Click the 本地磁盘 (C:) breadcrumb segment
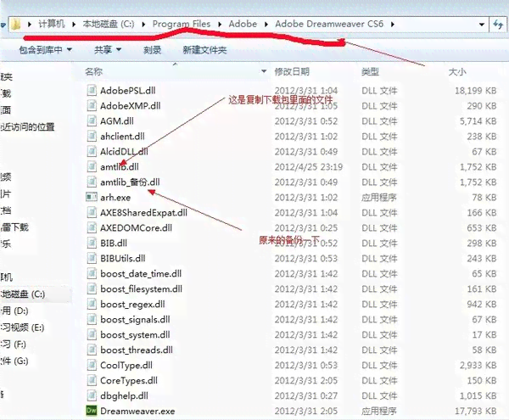509x420 pixels. click(108, 24)
